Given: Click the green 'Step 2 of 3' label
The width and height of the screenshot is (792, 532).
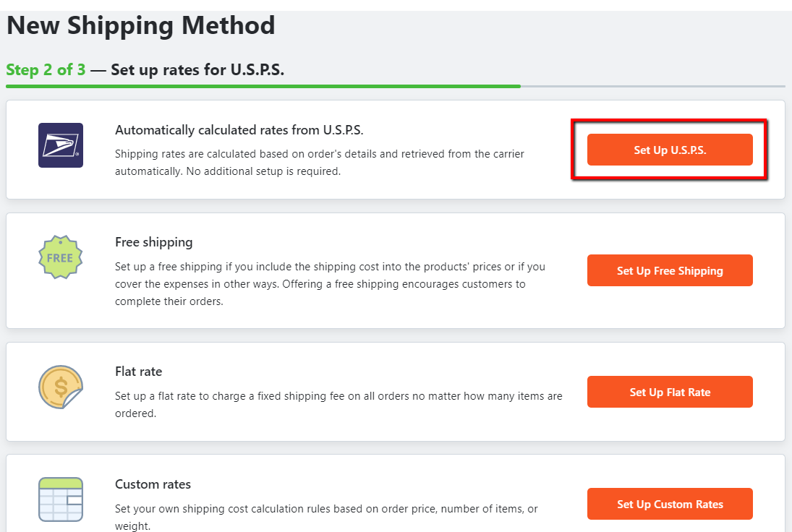Looking at the screenshot, I should (x=46, y=70).
